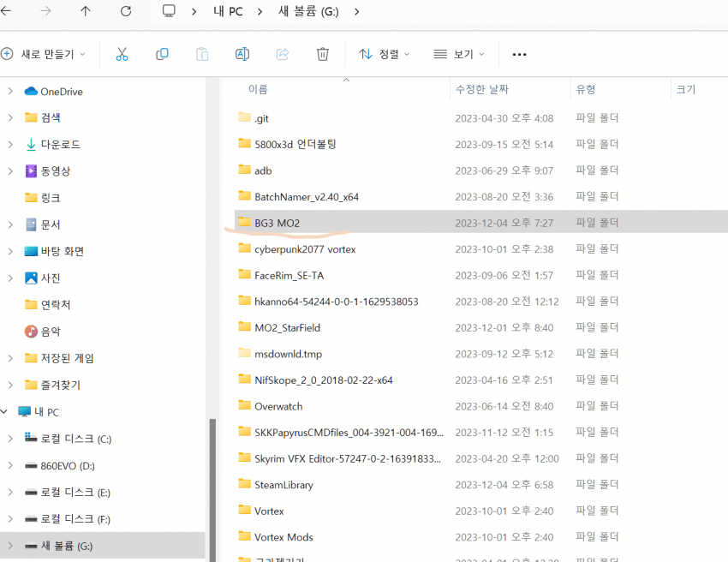Select the 5800x3d 언더볼팅 folder
The width and height of the screenshot is (728, 562).
coord(295,145)
